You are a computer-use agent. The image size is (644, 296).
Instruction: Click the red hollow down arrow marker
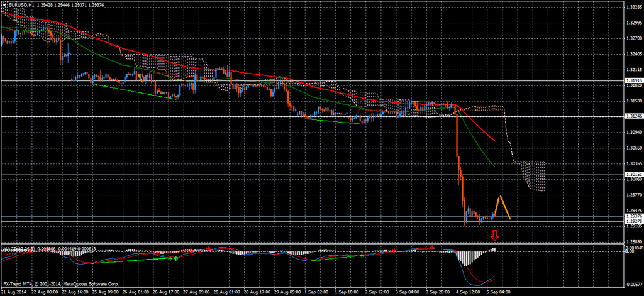[x=495, y=236]
